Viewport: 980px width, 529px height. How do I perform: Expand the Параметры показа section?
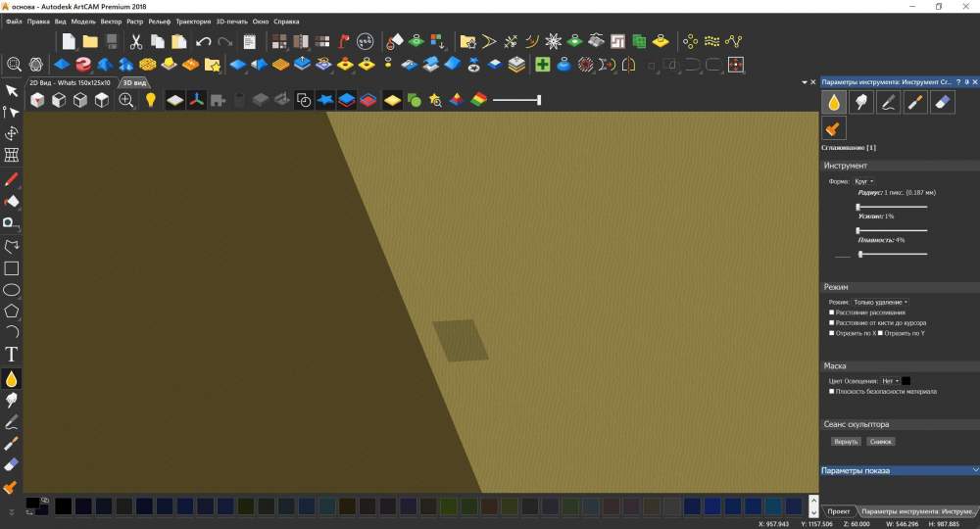tap(899, 470)
